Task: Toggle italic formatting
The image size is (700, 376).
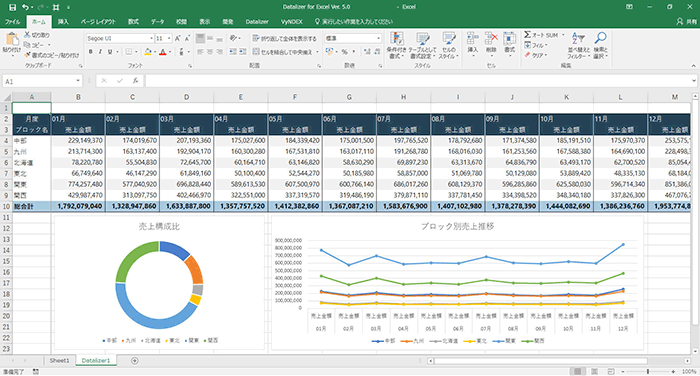Action: 100,52
